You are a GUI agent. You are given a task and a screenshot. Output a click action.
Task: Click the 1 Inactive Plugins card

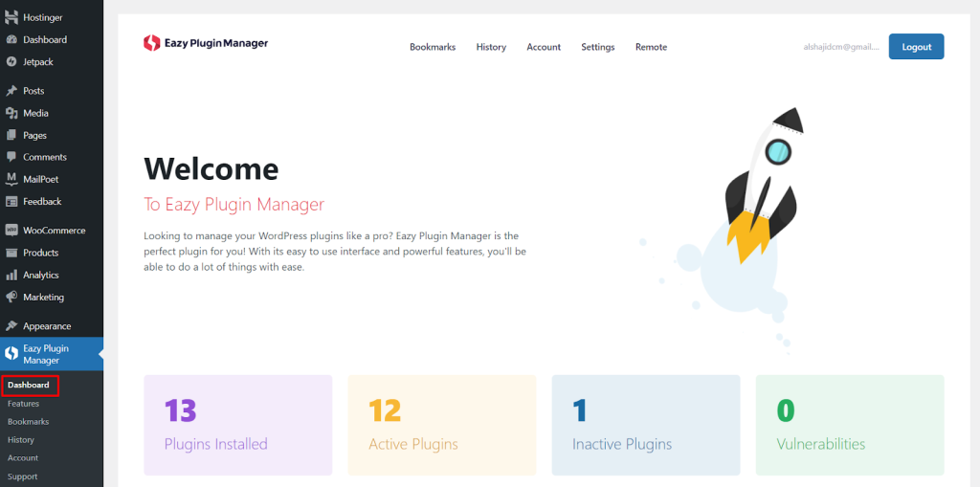[x=646, y=425]
